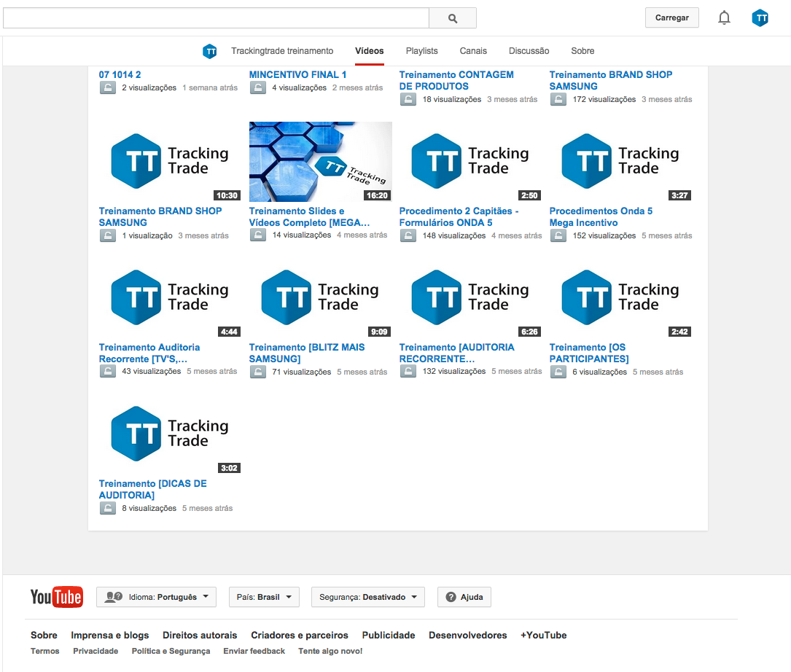Go to Trackingtrade treinamento channel home
This screenshot has height=672, width=791.
(282, 51)
